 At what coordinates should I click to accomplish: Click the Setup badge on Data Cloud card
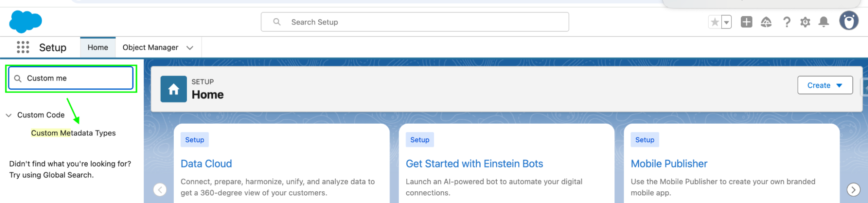pyautogui.click(x=195, y=140)
